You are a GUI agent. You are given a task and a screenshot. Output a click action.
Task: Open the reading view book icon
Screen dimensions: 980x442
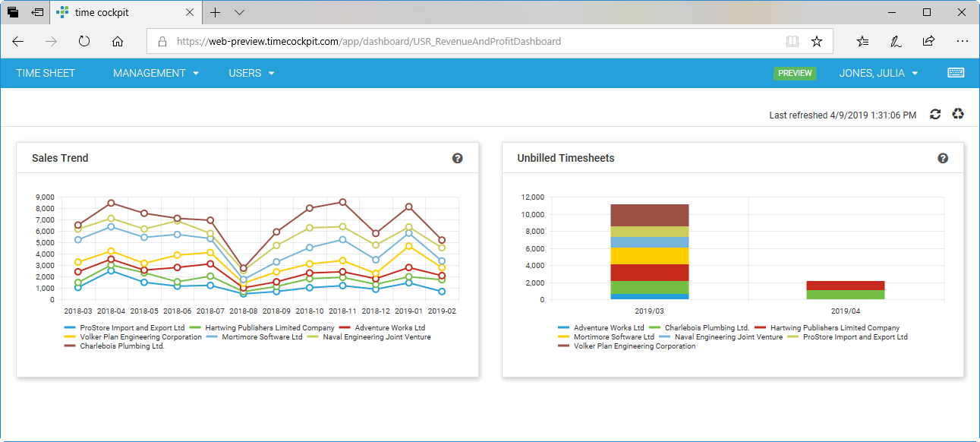tap(793, 41)
